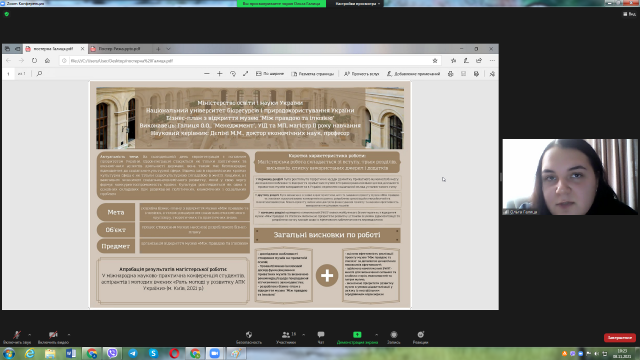The height and width of the screenshot is (360, 640).
Task: Pin the PDF toolbar
Action: click(492, 74)
